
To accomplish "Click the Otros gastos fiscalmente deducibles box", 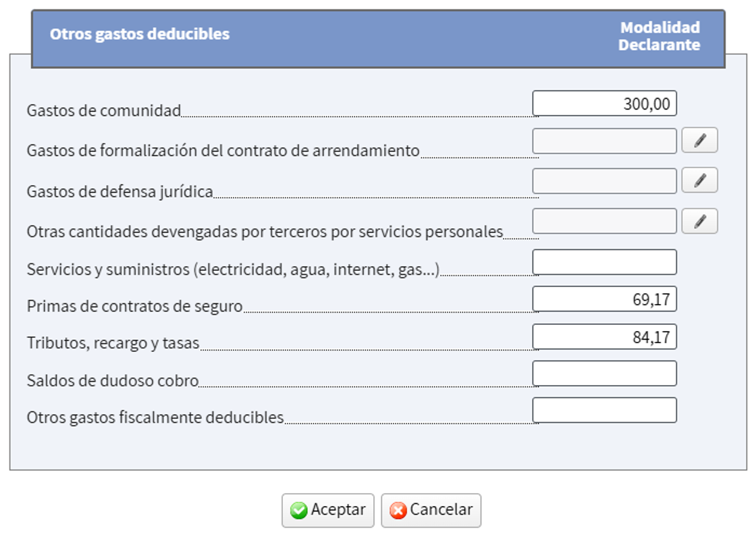I will pyautogui.click(x=604, y=409).
